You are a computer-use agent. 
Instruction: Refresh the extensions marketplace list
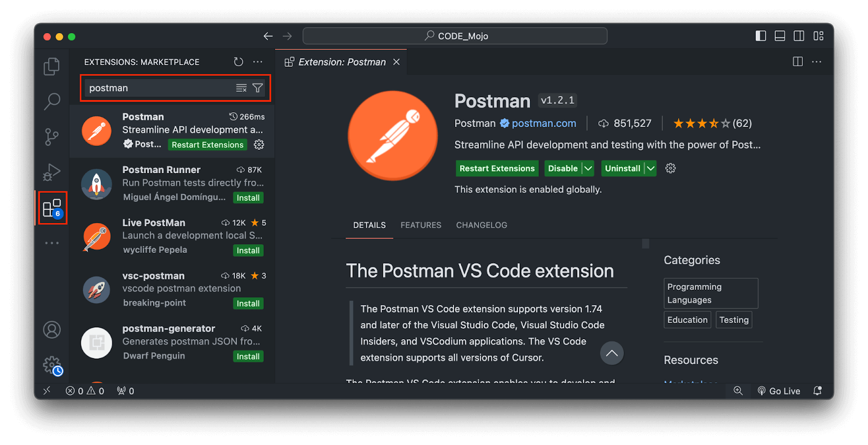[x=238, y=62]
